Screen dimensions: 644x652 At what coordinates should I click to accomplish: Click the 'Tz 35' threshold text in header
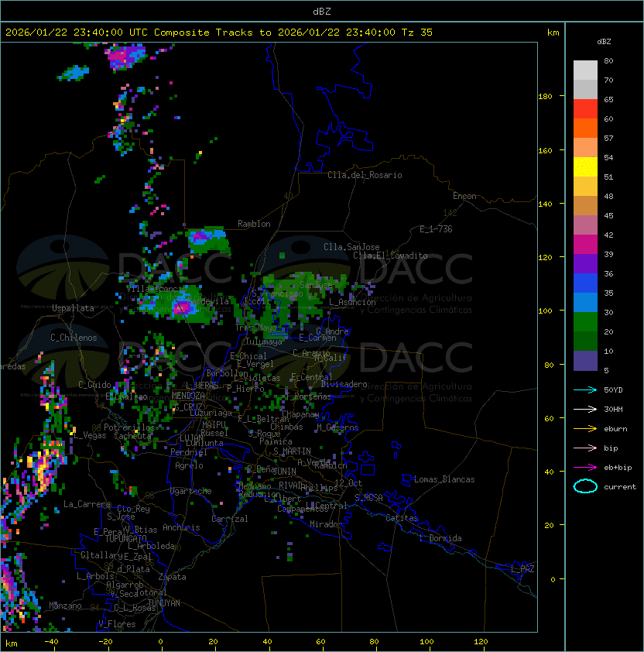417,33
